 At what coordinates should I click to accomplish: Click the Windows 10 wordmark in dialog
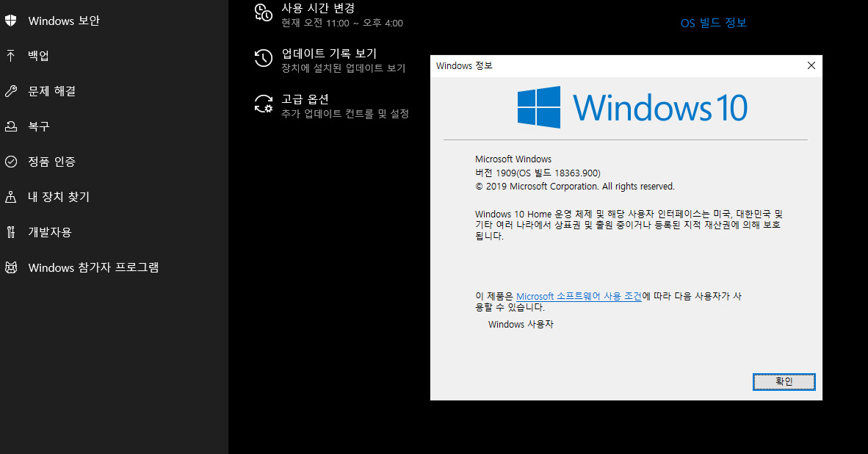click(x=660, y=108)
